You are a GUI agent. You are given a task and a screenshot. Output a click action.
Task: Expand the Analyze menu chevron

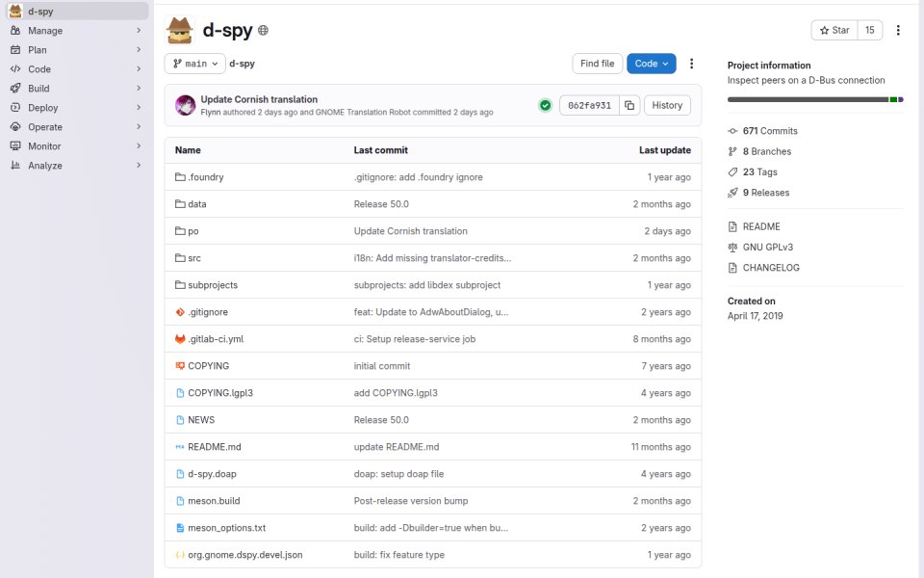[x=139, y=166]
